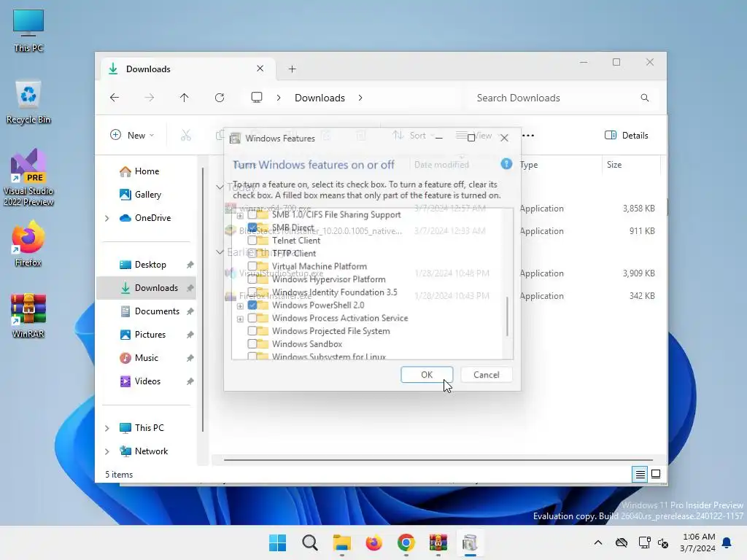This screenshot has width=747, height=560.
Task: Switch to details list view icon
Action: 640,474
